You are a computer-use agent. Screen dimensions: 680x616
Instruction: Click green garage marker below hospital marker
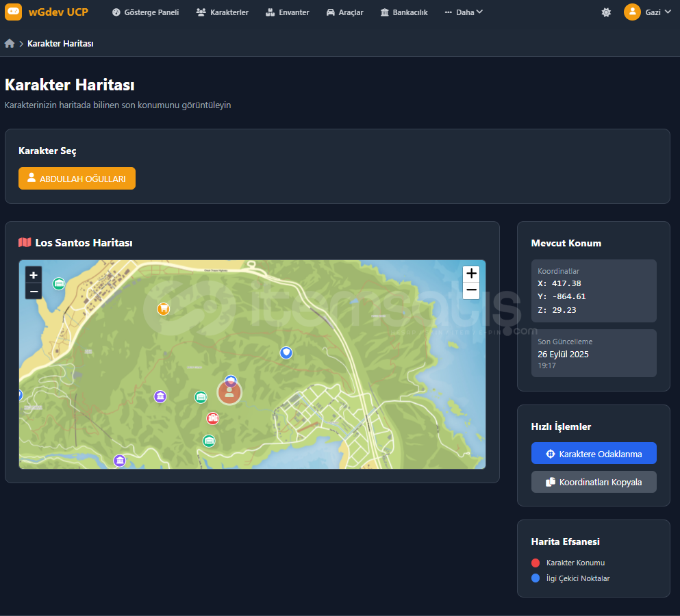[x=209, y=441]
